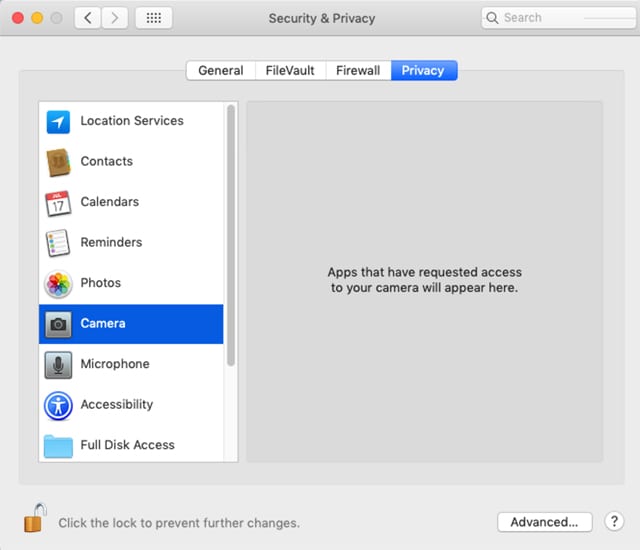Open the FileVault tab
This screenshot has width=640, height=550.
287,70
